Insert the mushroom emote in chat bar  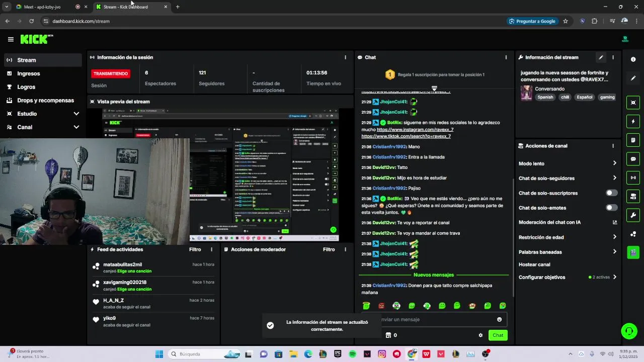click(472, 306)
